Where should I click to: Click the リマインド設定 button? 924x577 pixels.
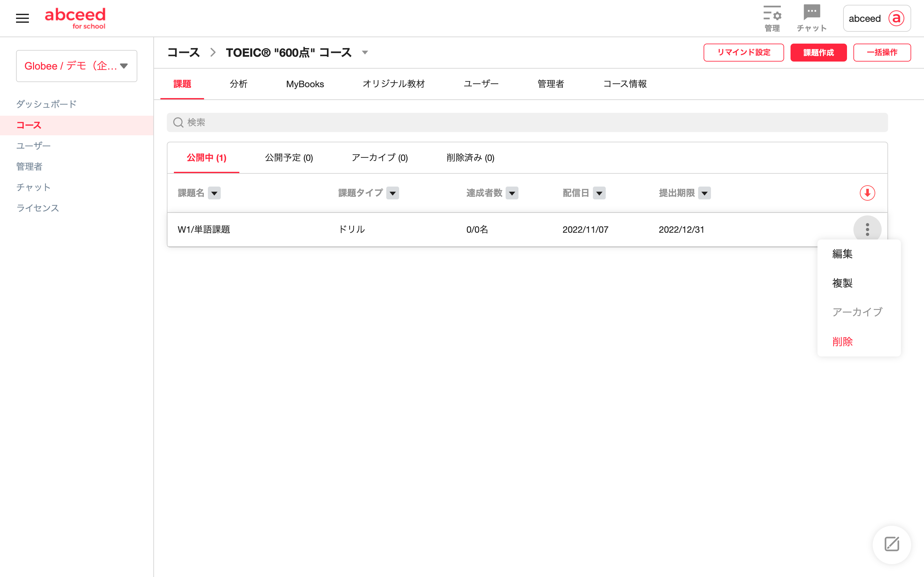pyautogui.click(x=743, y=53)
